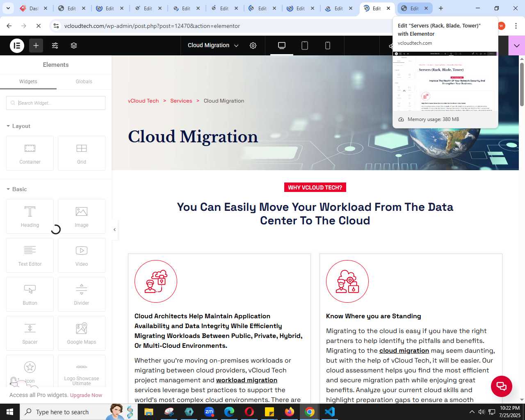This screenshot has height=420, width=525.
Task: Open the Elementor logo menu
Action: click(17, 46)
